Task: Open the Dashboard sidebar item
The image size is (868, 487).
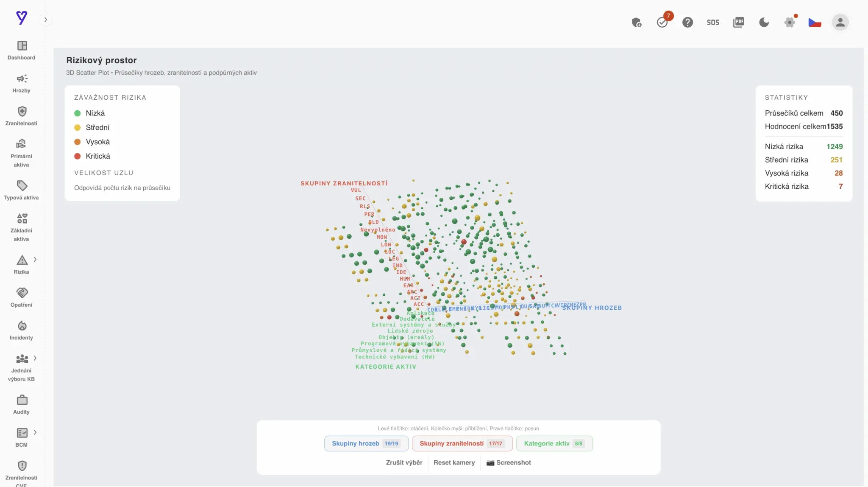Action: click(22, 50)
